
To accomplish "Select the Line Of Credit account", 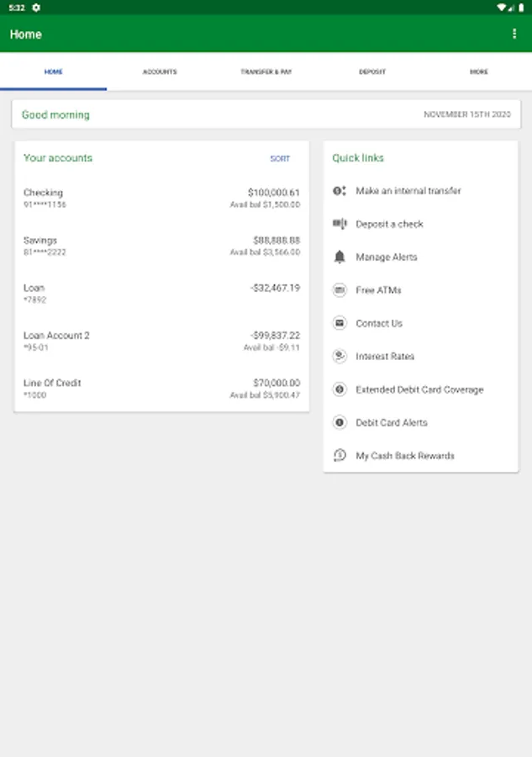I will (x=161, y=389).
